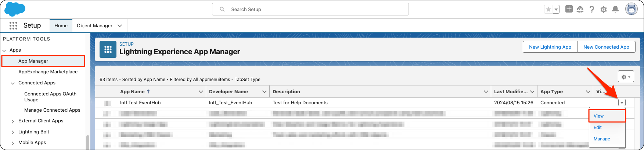
Task: Collapse the Apps section in sidebar
Action: pos(4,50)
